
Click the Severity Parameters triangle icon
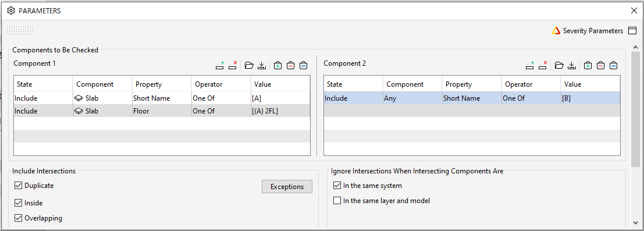(556, 31)
